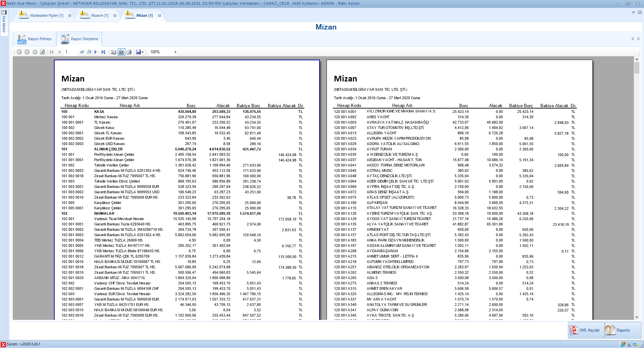The height and width of the screenshot is (348, 644).
Task: Close the Mizan tab with its X
Action: (x=160, y=16)
